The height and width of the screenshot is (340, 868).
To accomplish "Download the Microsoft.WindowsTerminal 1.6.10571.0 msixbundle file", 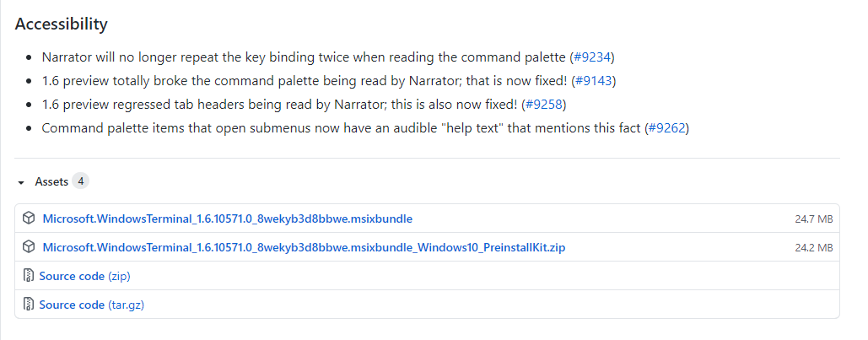I will point(228,219).
